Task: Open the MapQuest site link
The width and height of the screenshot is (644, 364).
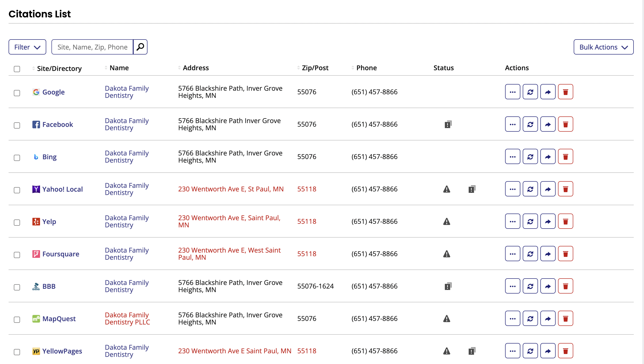Action: (59, 319)
